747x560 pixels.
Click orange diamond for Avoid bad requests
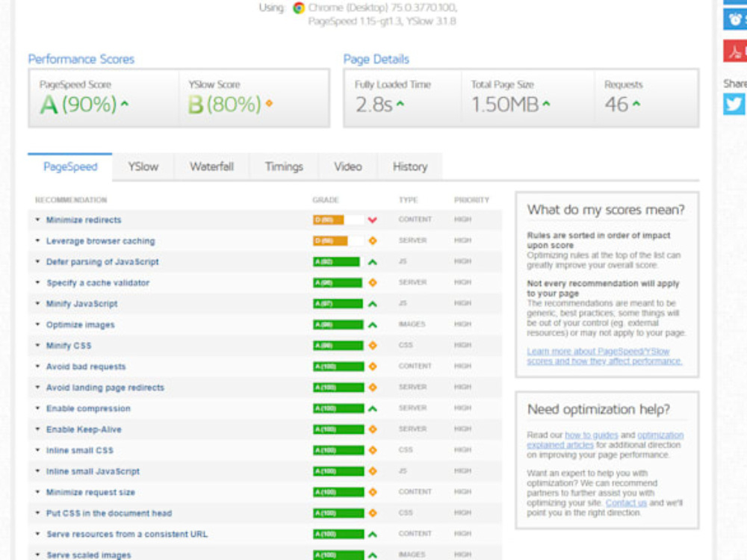(373, 367)
